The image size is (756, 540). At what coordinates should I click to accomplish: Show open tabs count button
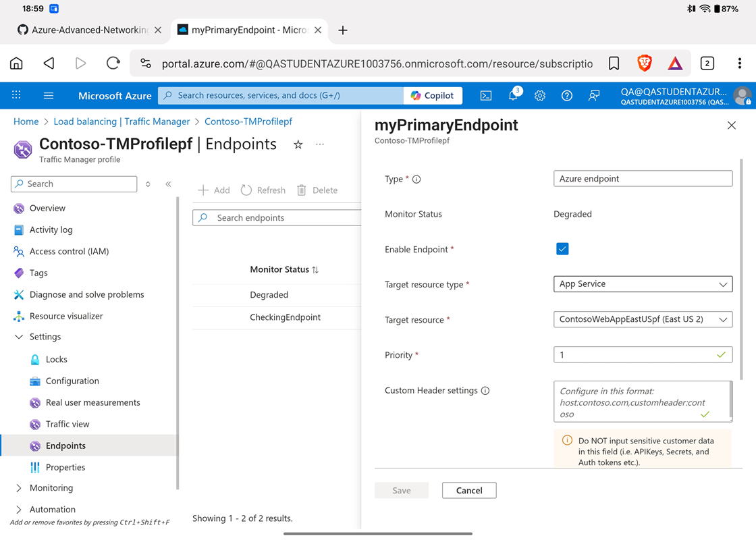(x=707, y=63)
